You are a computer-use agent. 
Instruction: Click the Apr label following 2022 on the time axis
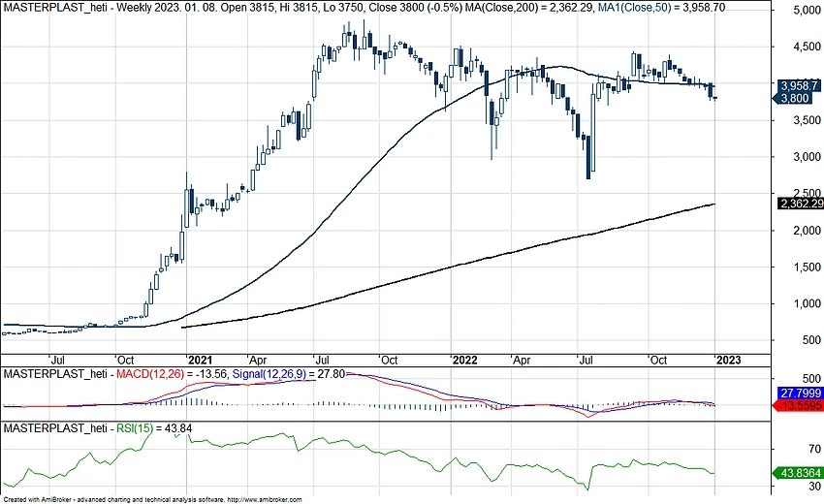[522, 361]
